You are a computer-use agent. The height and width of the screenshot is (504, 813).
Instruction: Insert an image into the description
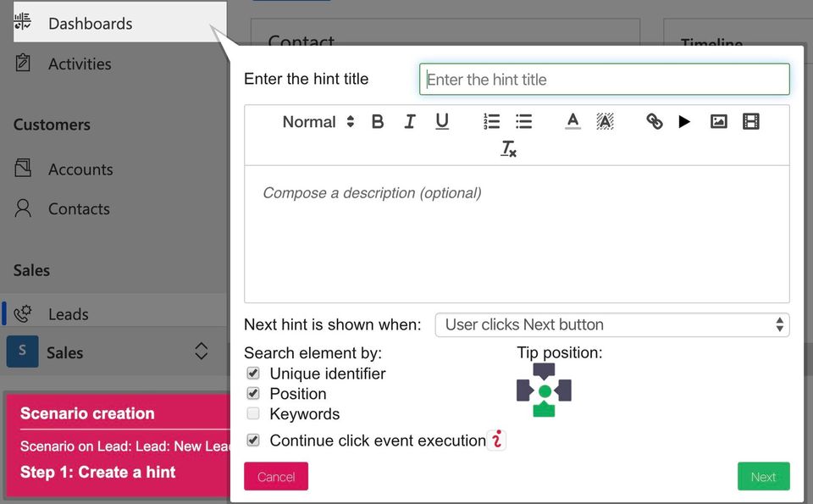pyautogui.click(x=718, y=122)
